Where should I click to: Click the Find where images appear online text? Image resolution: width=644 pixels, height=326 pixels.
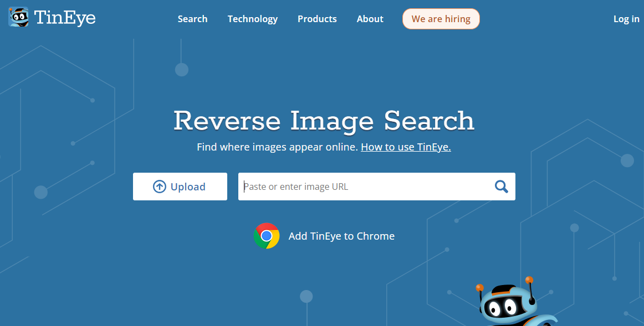tap(277, 147)
